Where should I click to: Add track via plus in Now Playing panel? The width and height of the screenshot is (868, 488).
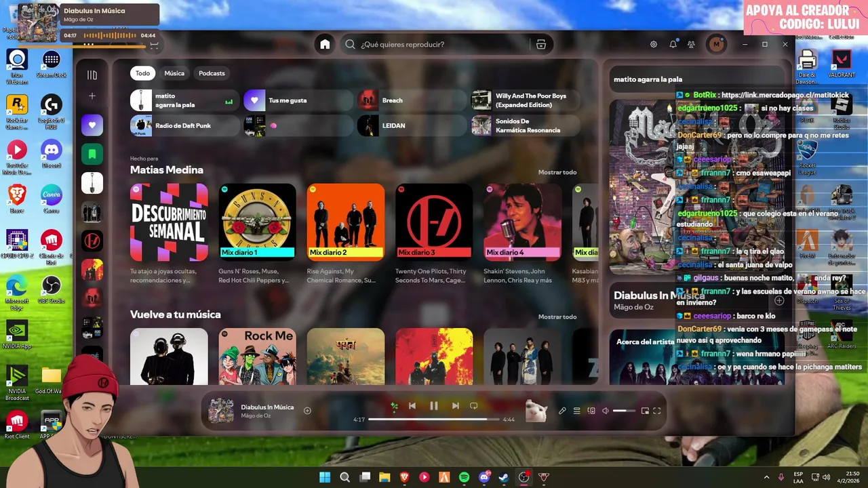[x=779, y=300]
